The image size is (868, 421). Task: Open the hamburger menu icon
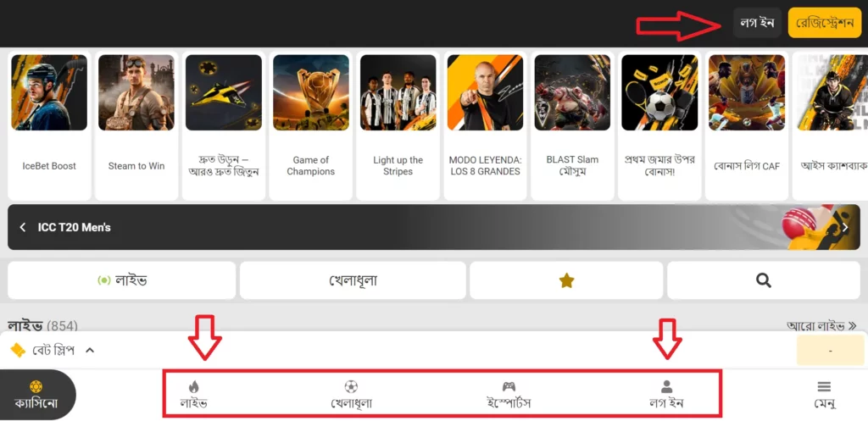point(824,386)
